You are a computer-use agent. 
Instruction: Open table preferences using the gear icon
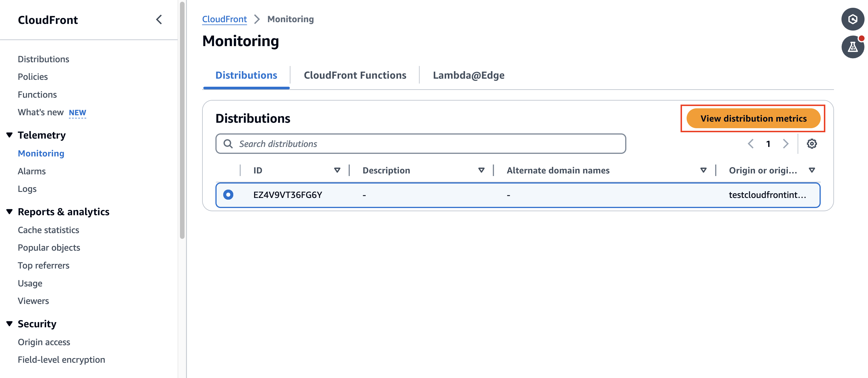[812, 143]
